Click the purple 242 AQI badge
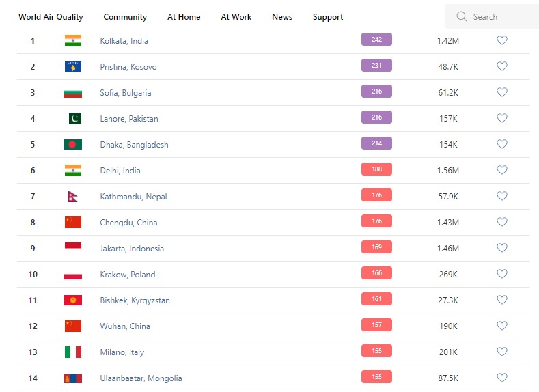 [x=376, y=40]
